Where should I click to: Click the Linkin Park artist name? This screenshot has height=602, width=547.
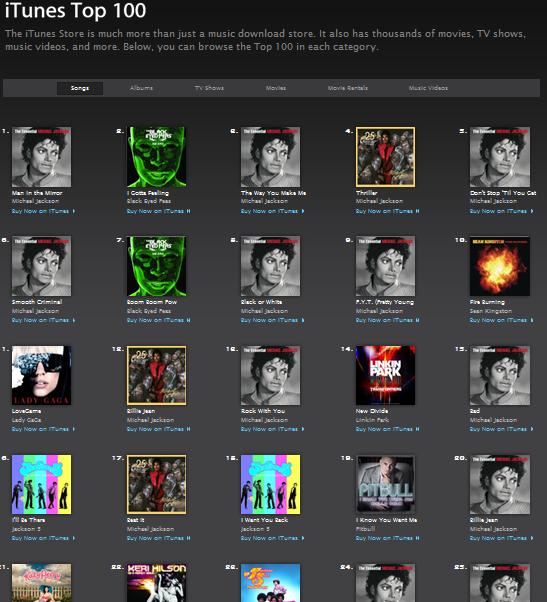pyautogui.click(x=372, y=420)
